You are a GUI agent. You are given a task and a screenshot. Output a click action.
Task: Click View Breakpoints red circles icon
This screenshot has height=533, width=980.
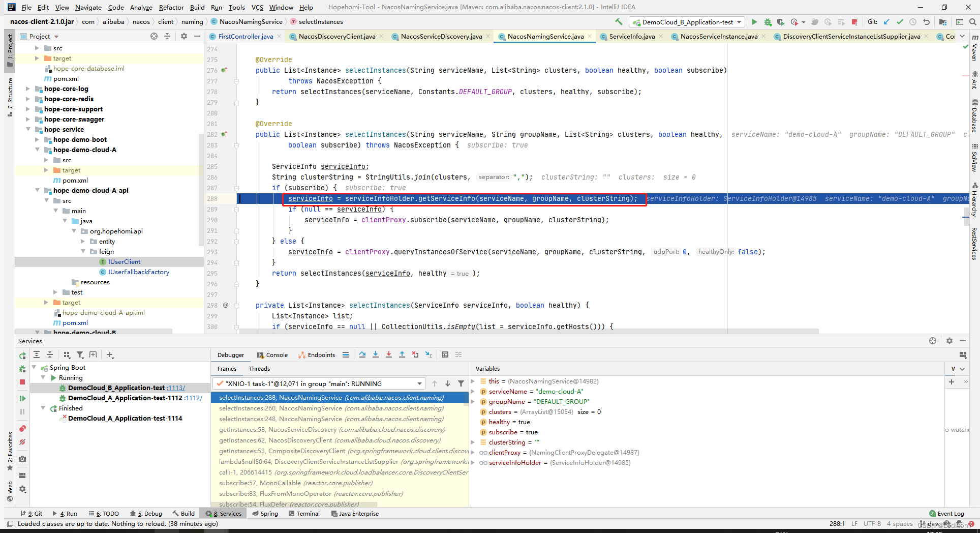pyautogui.click(x=22, y=429)
